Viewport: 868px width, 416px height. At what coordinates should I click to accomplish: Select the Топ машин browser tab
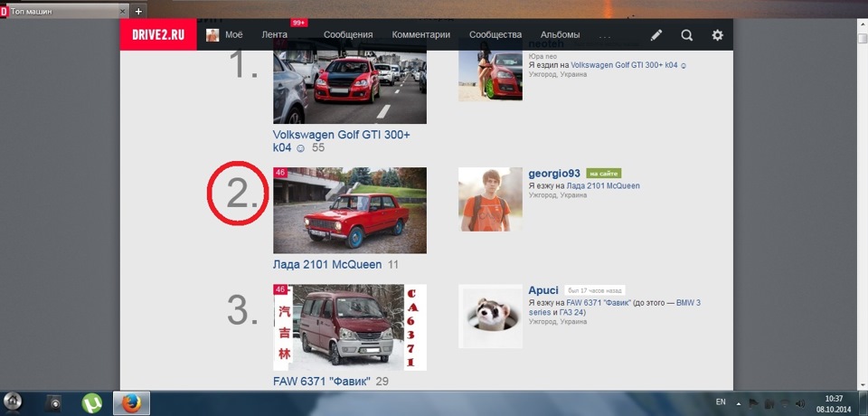coord(65,11)
